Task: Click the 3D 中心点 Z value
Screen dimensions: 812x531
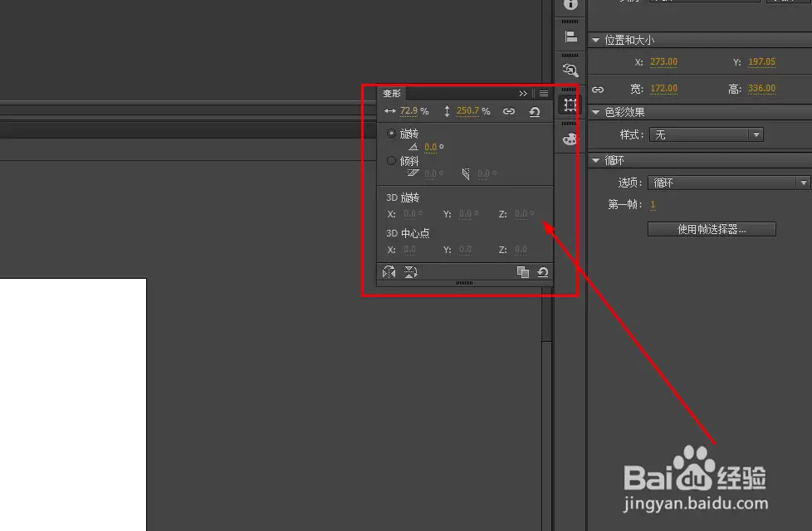Action: click(521, 250)
